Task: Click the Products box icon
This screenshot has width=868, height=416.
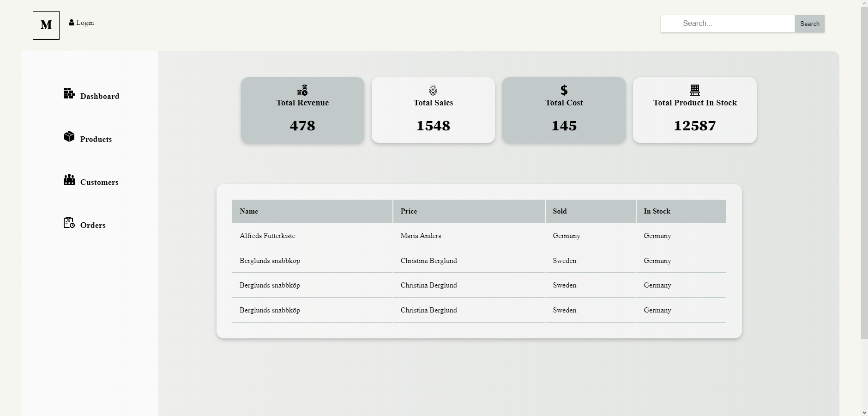Action: pyautogui.click(x=69, y=136)
